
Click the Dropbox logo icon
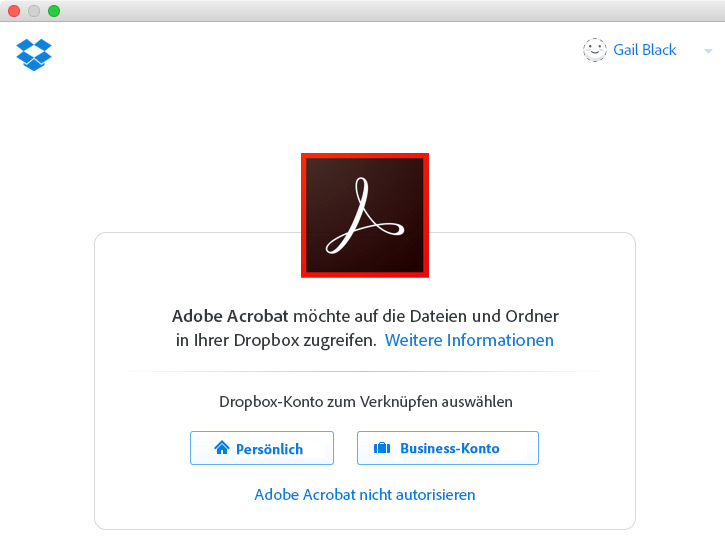(x=34, y=55)
